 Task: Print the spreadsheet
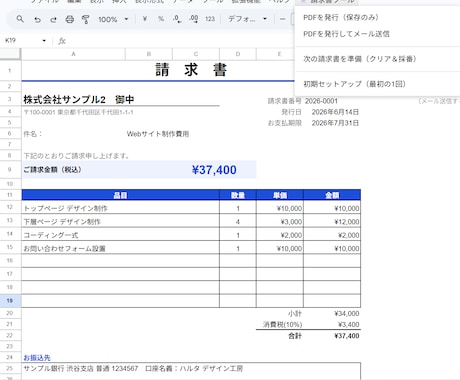click(x=69, y=19)
